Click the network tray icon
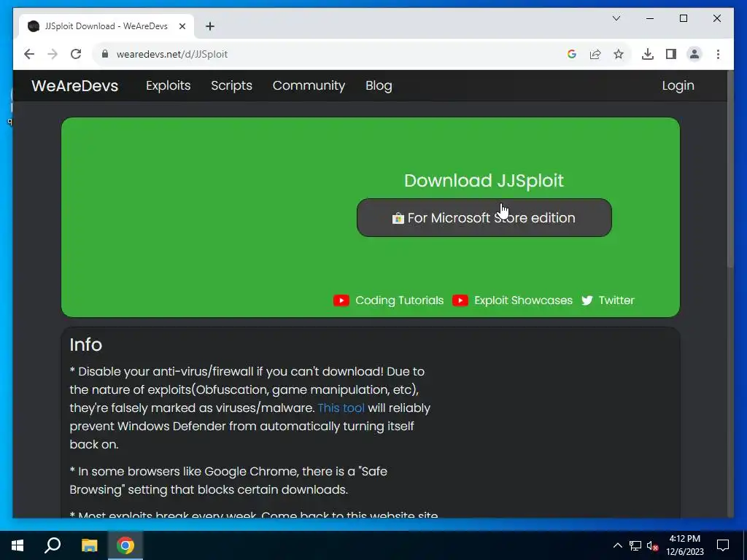 tap(635, 545)
